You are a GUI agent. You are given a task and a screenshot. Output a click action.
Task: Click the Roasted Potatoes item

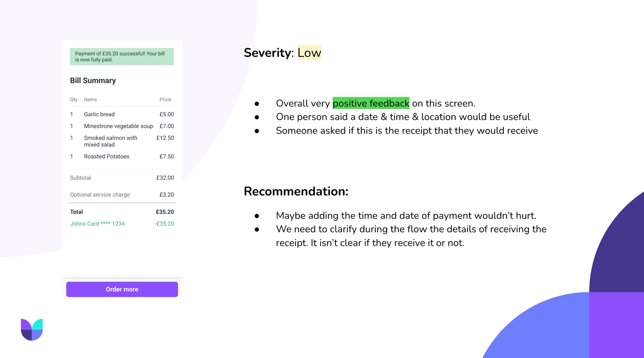[107, 156]
